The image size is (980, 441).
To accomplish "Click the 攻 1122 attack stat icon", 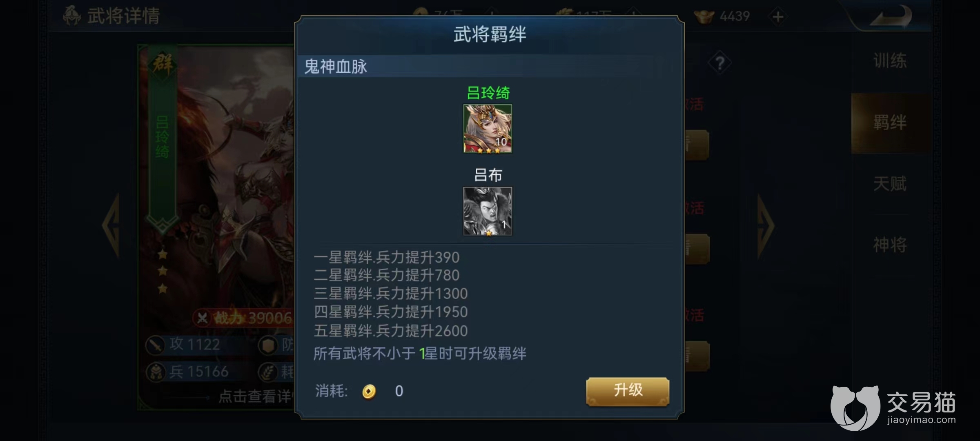I will point(156,345).
